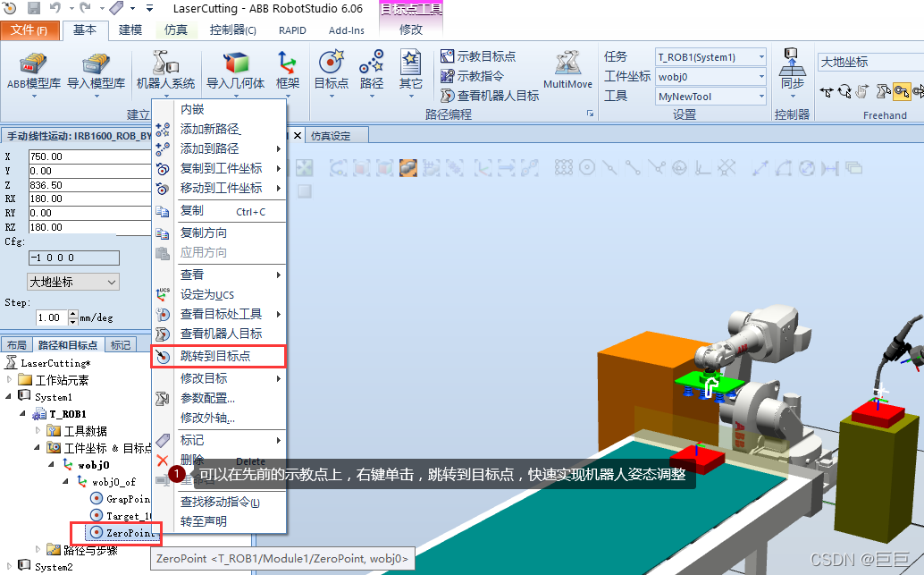Open 复制到工件坐标 submenu
This screenshot has width=924, height=575.
pos(219,168)
